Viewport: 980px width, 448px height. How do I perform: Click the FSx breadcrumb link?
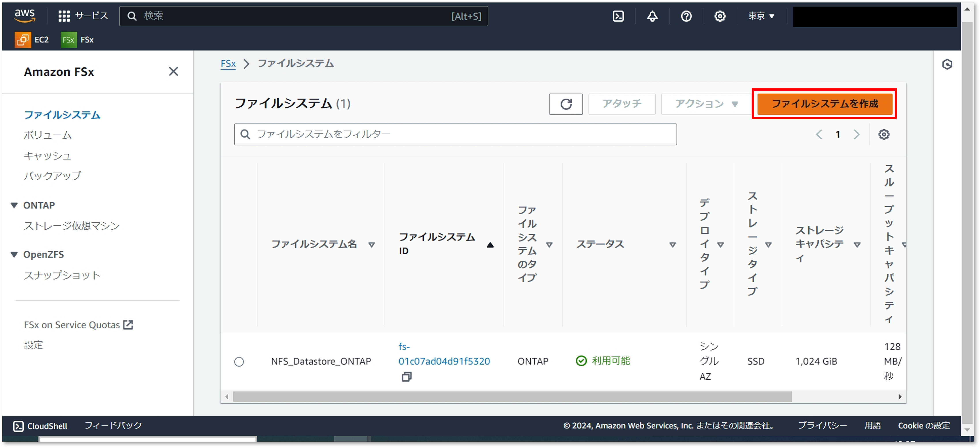tap(228, 64)
